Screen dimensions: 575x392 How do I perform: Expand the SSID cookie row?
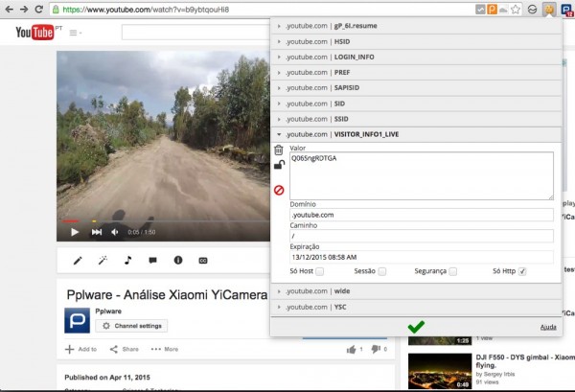(x=416, y=119)
